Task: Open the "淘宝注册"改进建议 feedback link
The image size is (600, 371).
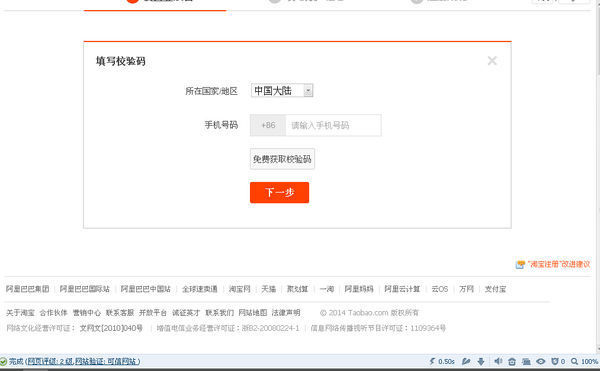Action: [x=558, y=264]
